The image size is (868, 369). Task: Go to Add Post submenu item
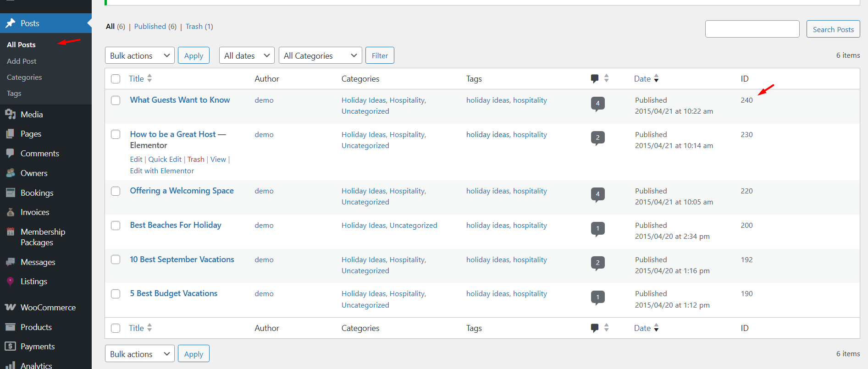pos(22,61)
